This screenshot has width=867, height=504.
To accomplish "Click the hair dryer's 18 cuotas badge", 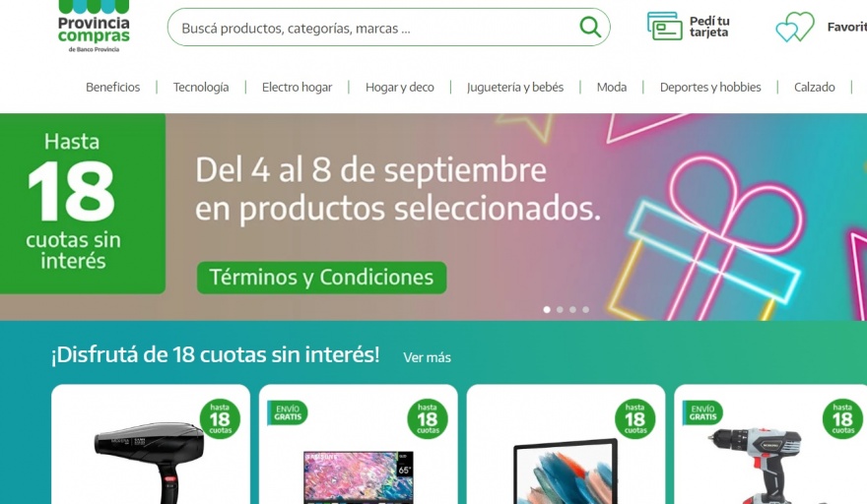I will (x=220, y=419).
